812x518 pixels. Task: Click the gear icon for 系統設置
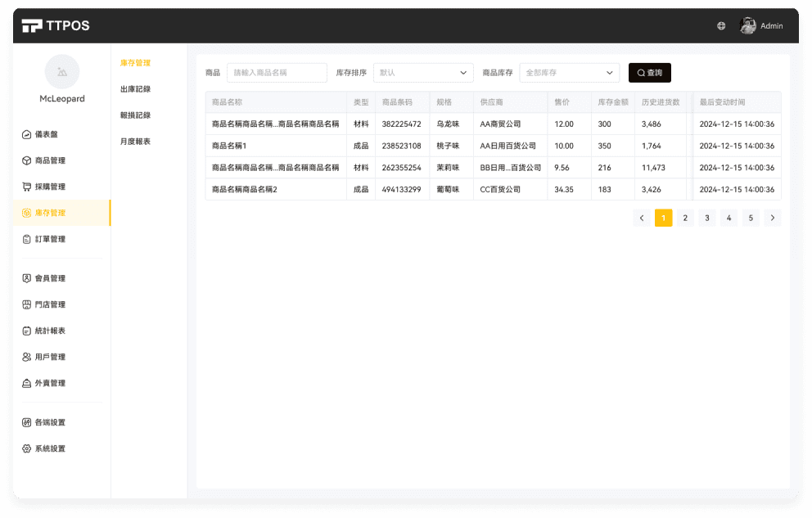click(27, 448)
